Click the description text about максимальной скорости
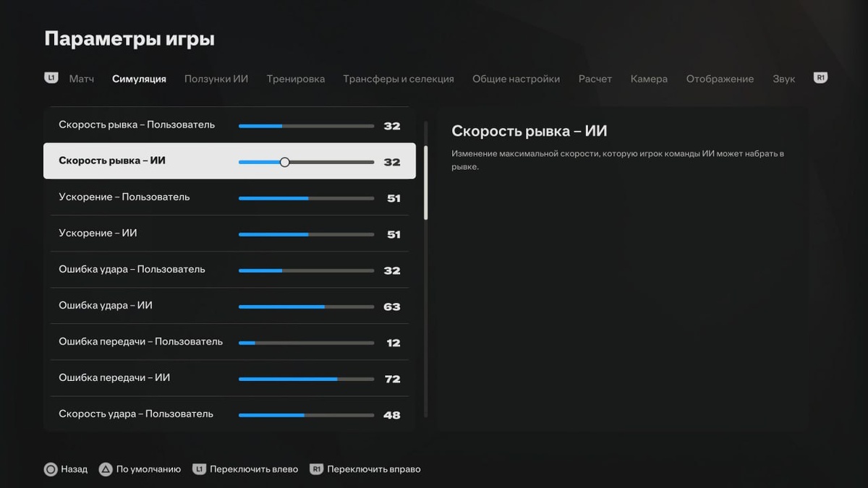Image resolution: width=868 pixels, height=488 pixels. coord(618,160)
